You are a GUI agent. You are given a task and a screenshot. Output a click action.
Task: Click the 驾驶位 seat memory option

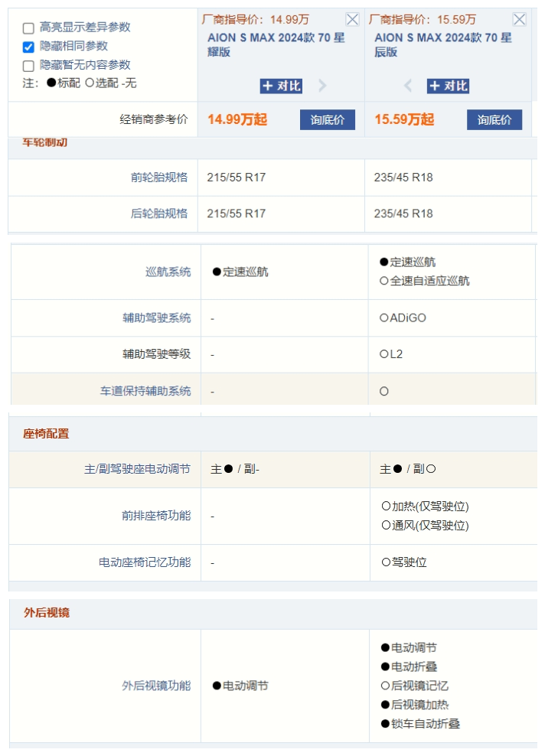pyautogui.click(x=404, y=562)
